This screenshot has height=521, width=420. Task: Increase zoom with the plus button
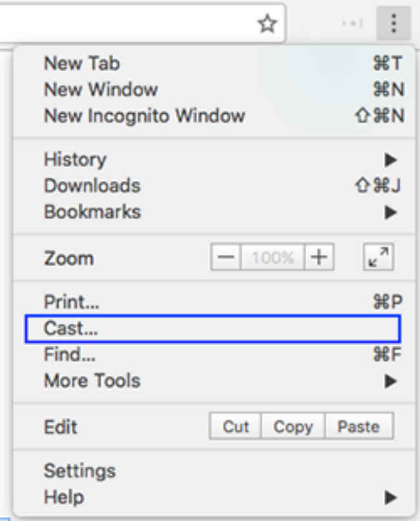click(319, 257)
